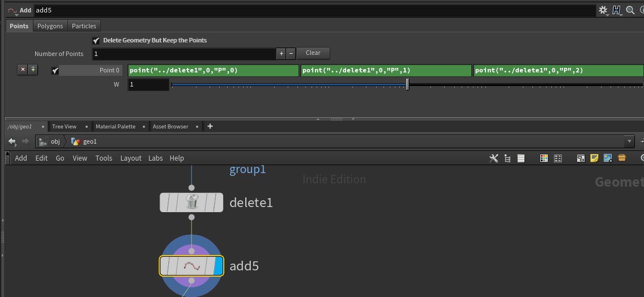Click the add background image icon
This screenshot has width=644, height=297.
(608, 158)
